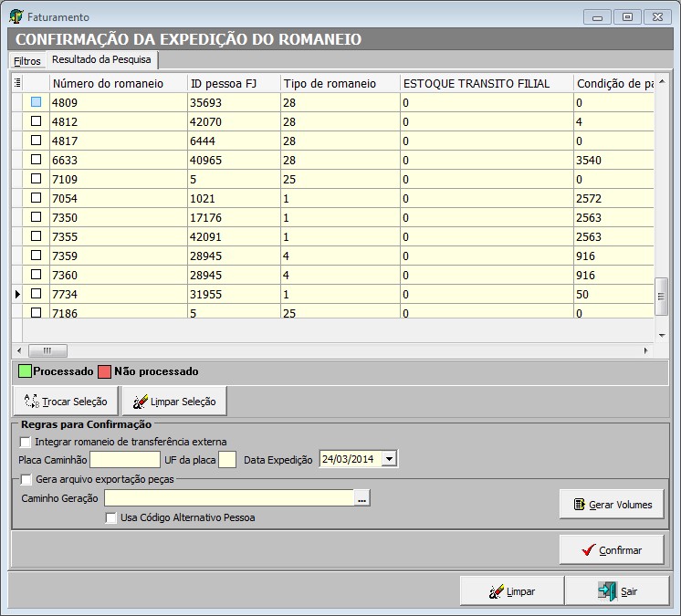
Task: Check the box for romaneio 4812
Action: 37,120
